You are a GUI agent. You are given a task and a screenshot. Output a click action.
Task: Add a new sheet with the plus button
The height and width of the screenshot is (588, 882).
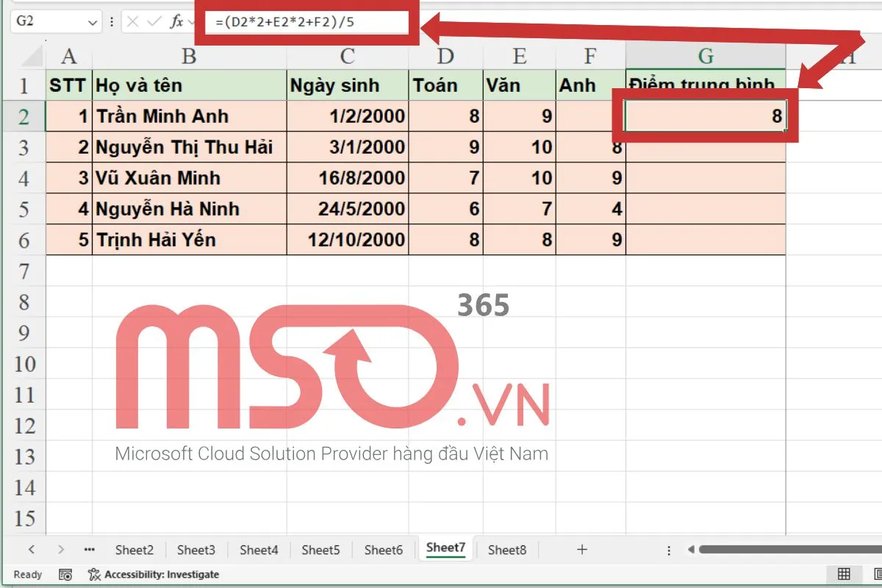point(581,549)
